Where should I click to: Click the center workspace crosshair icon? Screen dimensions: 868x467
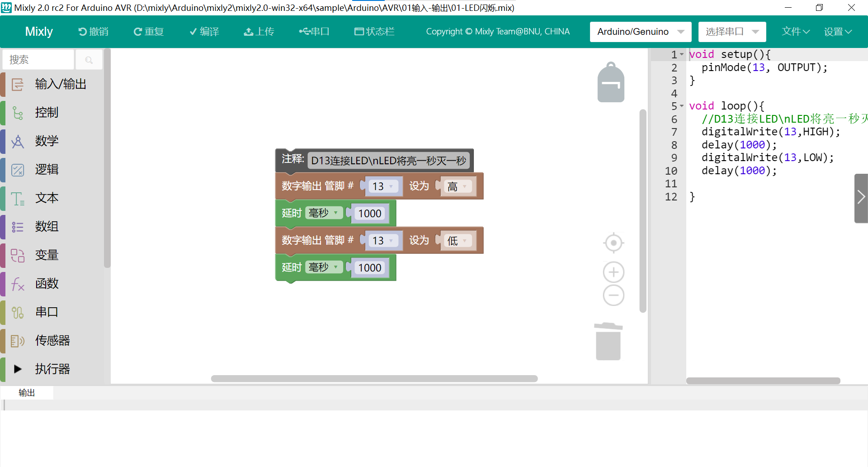(613, 243)
